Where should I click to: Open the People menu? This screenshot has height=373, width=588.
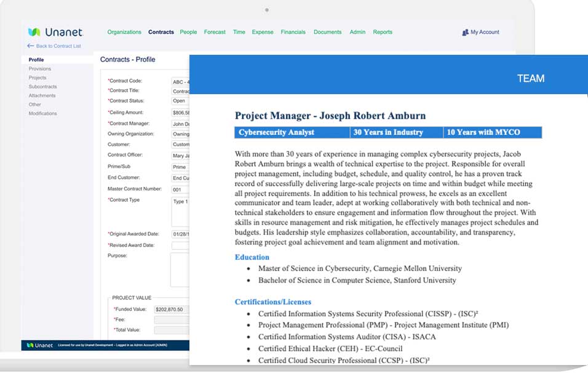[188, 31]
